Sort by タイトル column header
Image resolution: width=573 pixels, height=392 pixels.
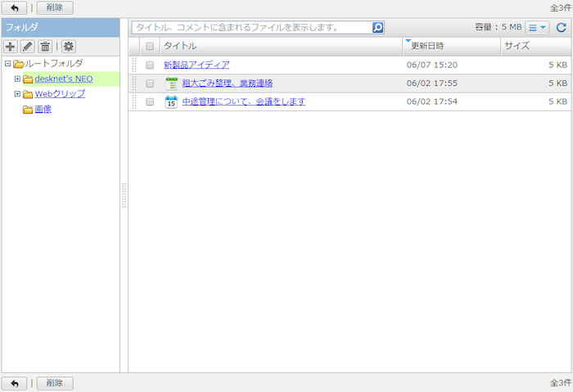pyautogui.click(x=278, y=47)
